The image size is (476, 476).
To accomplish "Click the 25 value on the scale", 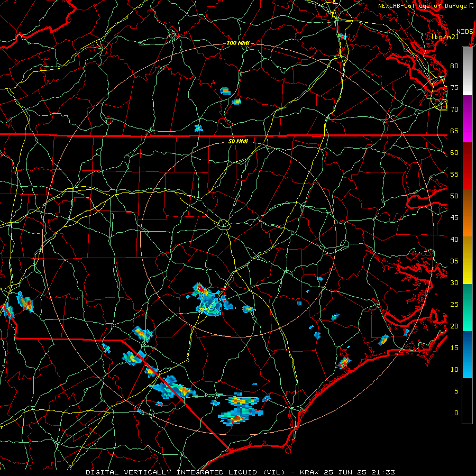I will (x=454, y=305).
